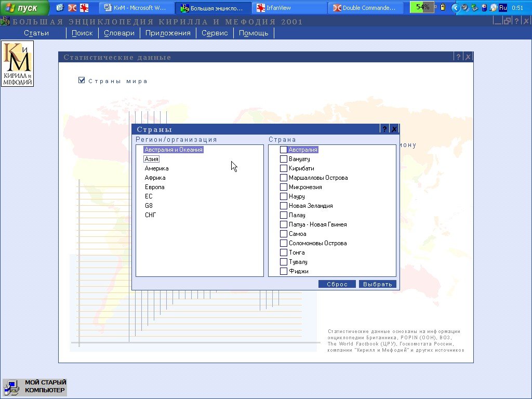Click the help question mark in Страны dialog
Viewport: 532px width, 399px height.
[x=384, y=129]
